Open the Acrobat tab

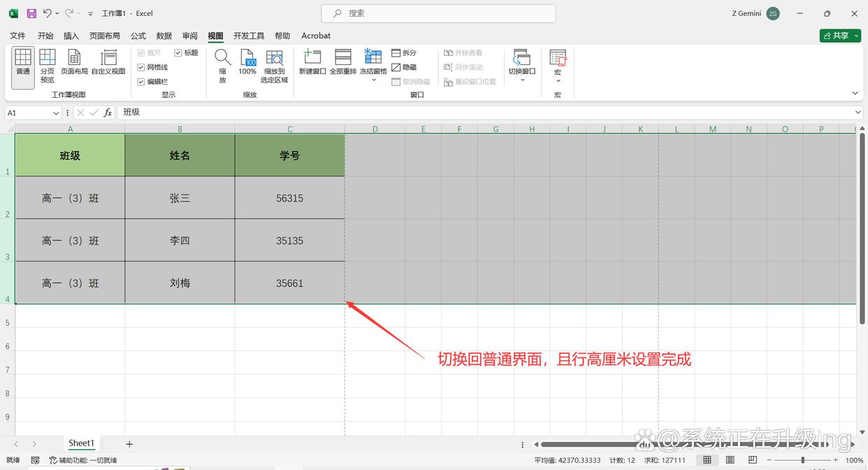(x=316, y=36)
